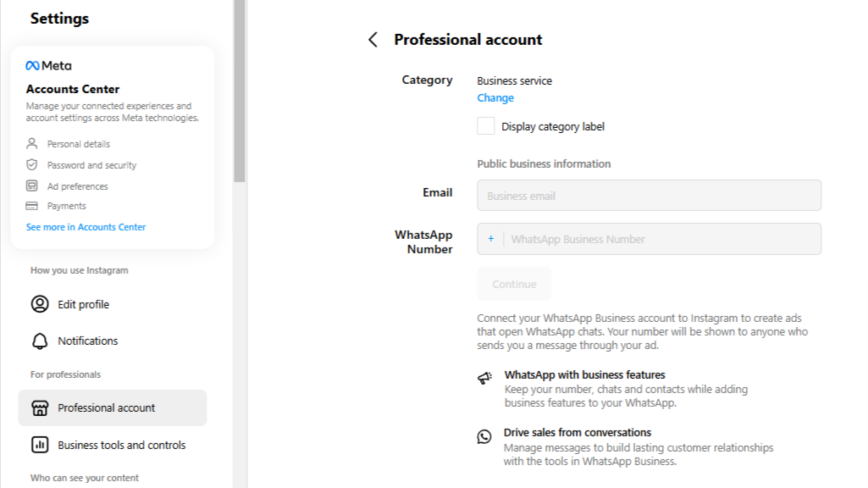Click the Accounts Center heading
Screen dimensions: 868x488
(73, 89)
